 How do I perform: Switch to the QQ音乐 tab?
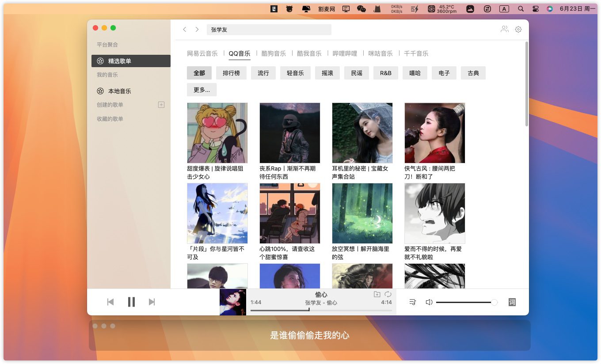click(240, 53)
